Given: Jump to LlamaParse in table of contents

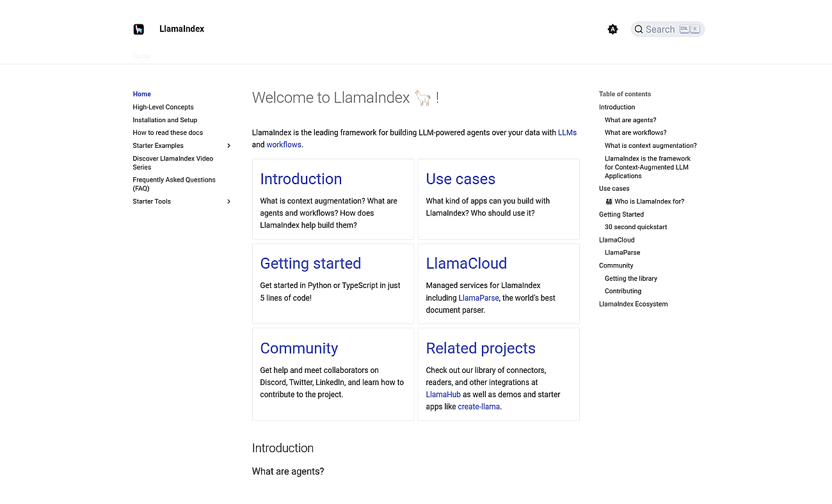Looking at the screenshot, I should coord(623,253).
